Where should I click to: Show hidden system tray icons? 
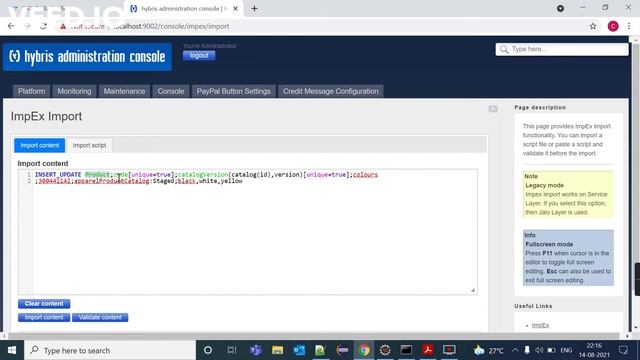point(515,350)
